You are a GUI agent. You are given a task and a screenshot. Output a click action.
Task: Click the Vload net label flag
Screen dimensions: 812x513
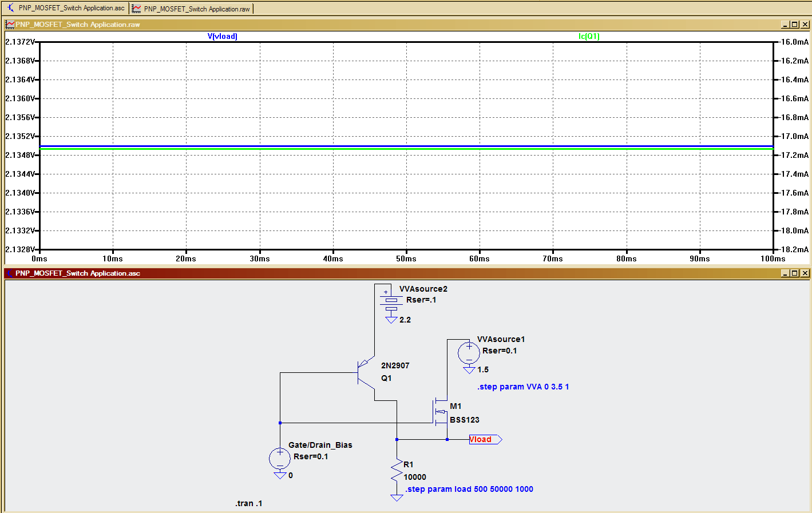click(485, 439)
